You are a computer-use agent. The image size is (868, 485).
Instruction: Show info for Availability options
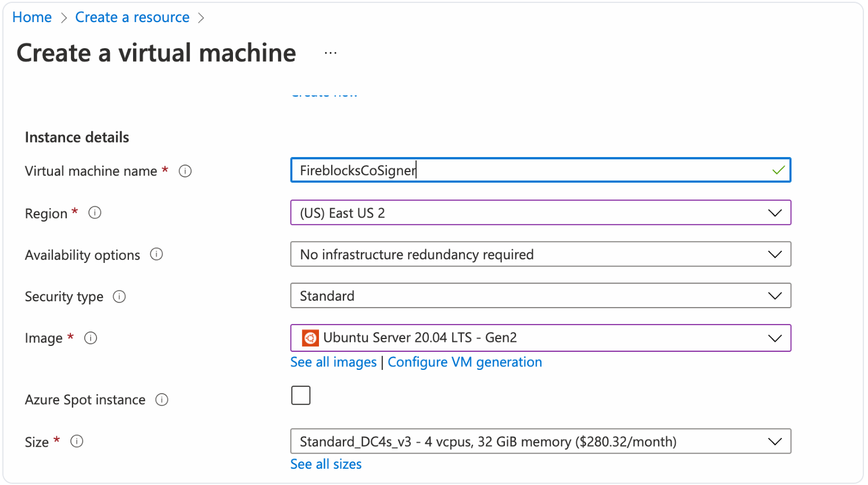point(156,254)
